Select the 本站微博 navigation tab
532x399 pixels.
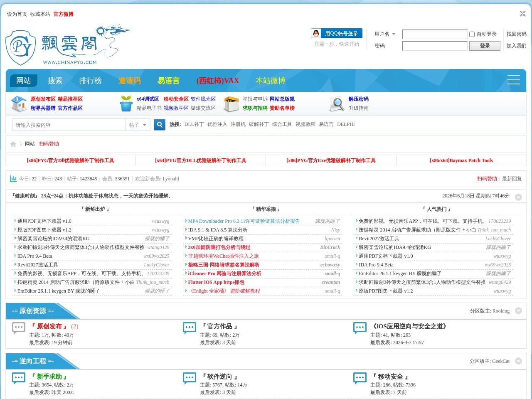click(x=271, y=81)
